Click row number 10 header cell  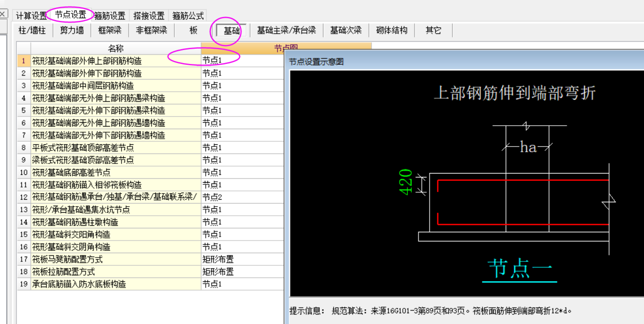click(x=24, y=172)
